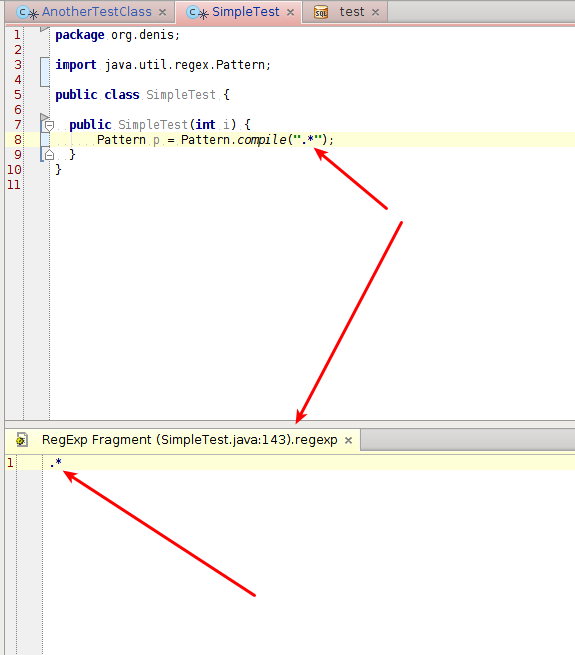
Task: Click the class icon on SimpleTest tab
Action: click(192, 12)
